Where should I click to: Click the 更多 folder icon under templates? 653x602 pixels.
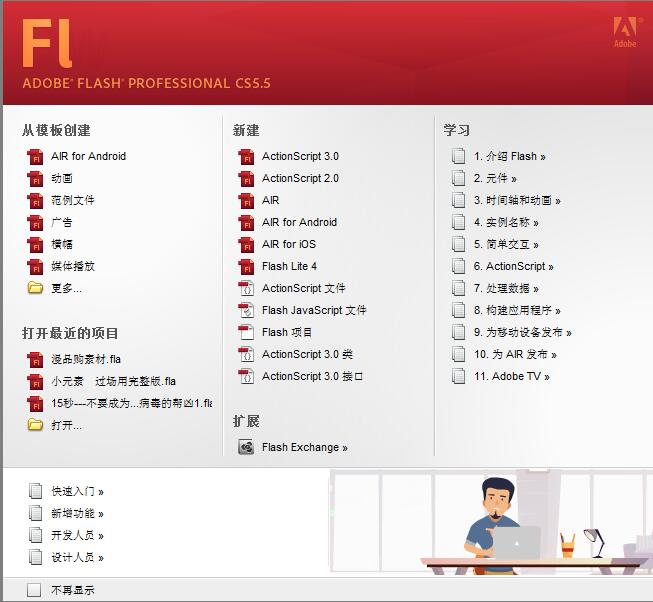coord(35,288)
